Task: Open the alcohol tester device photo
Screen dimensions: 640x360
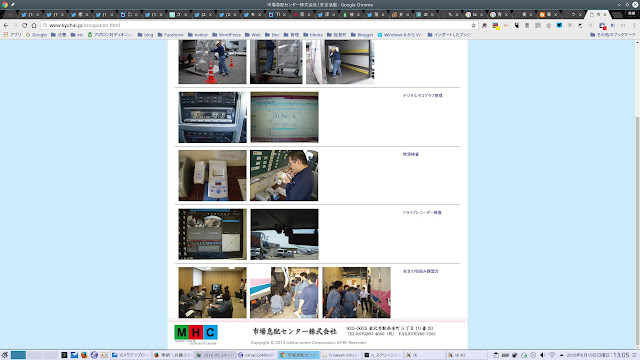Action: click(212, 176)
